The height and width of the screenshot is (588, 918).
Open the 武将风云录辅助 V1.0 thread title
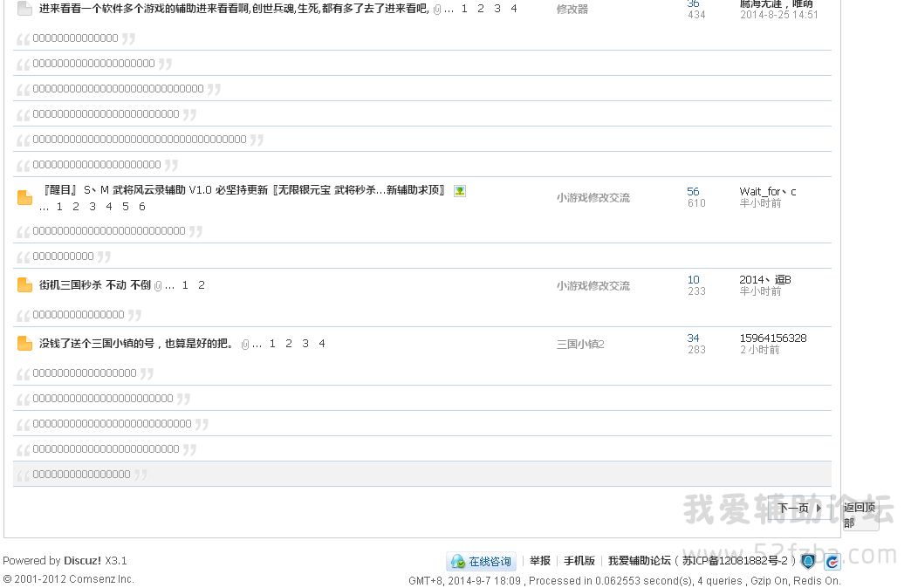[244, 190]
